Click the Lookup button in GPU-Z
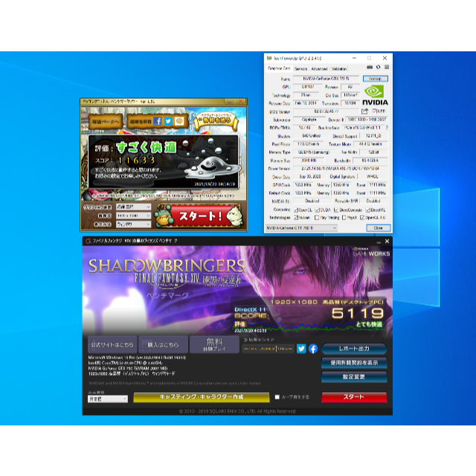This screenshot has width=476, height=476. (375, 79)
